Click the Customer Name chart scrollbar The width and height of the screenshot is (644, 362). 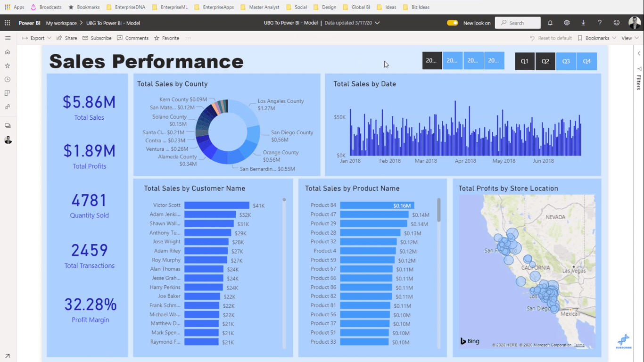pyautogui.click(x=284, y=273)
